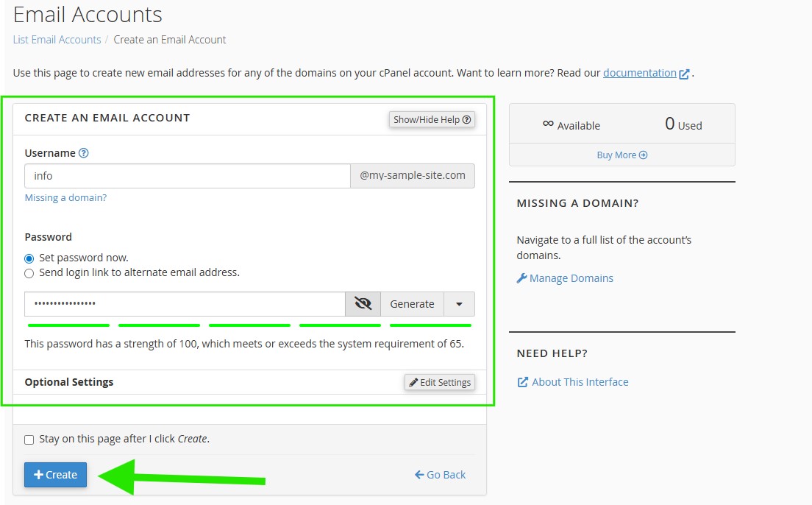This screenshot has height=505, width=812.
Task: Click the Username help question-mark icon
Action: pyautogui.click(x=84, y=153)
